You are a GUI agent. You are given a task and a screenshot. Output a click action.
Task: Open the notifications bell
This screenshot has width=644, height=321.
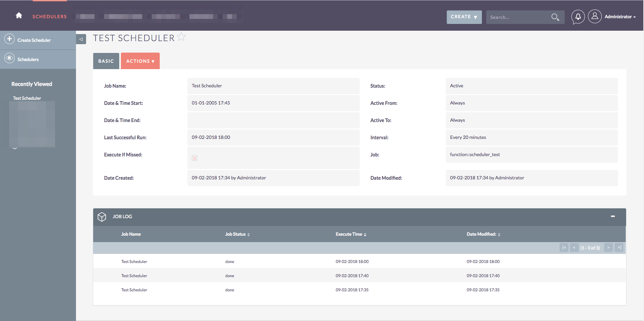coord(578,17)
